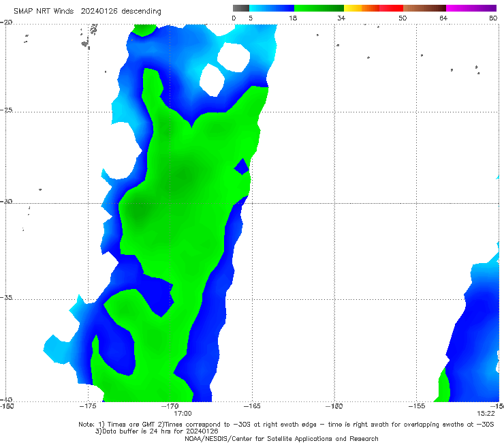
Task: Select the longitude label '-165'
Action: pyautogui.click(x=252, y=406)
